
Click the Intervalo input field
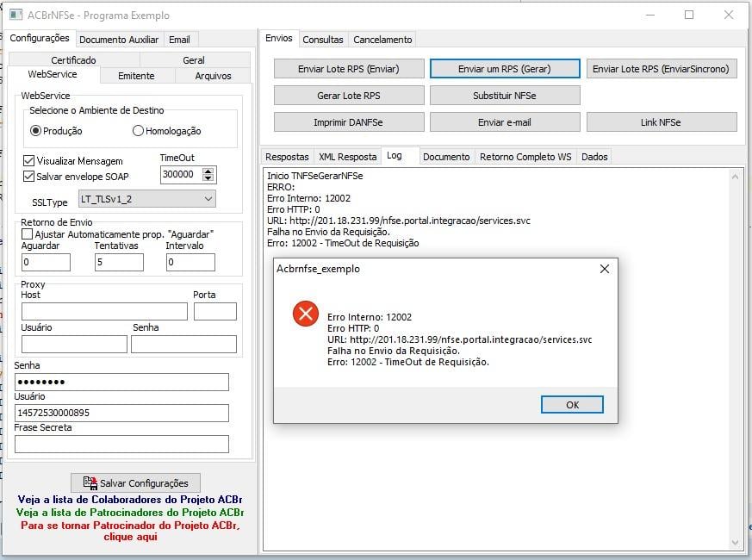190,262
